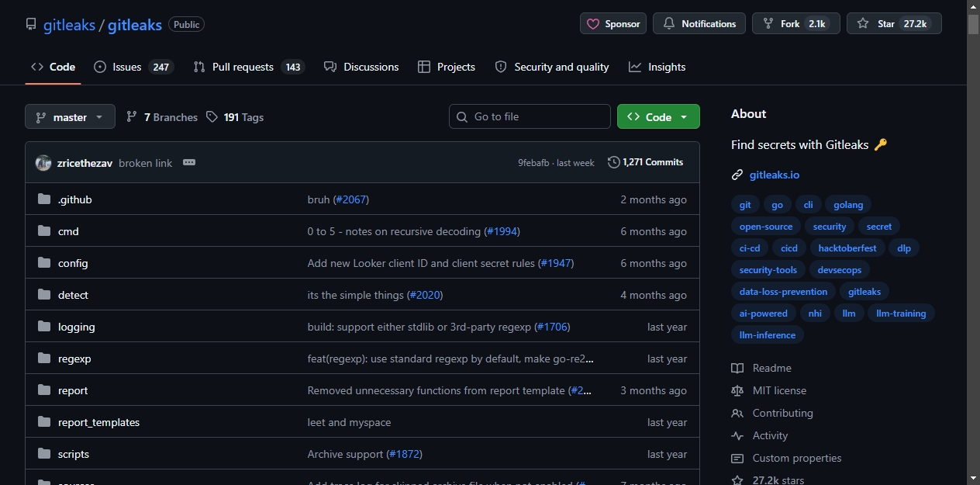Open the Discussions tab
The width and height of the screenshot is (980, 485).
[x=361, y=67]
